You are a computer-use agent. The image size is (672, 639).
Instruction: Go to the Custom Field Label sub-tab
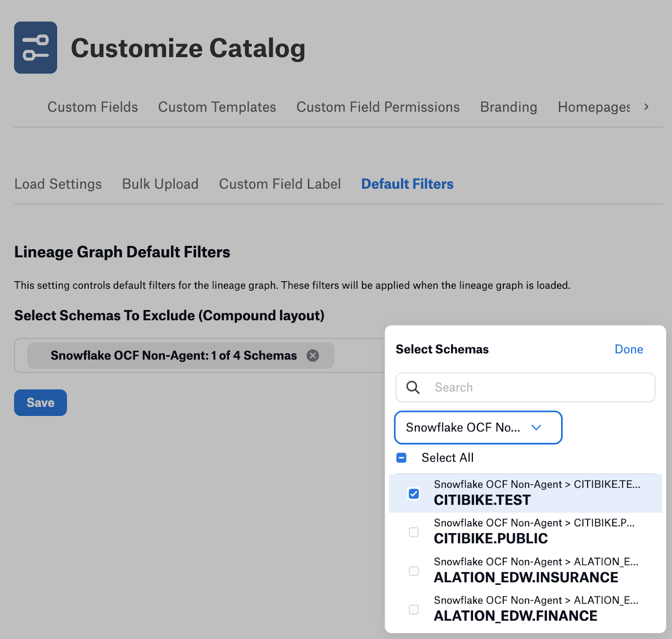[x=280, y=184]
